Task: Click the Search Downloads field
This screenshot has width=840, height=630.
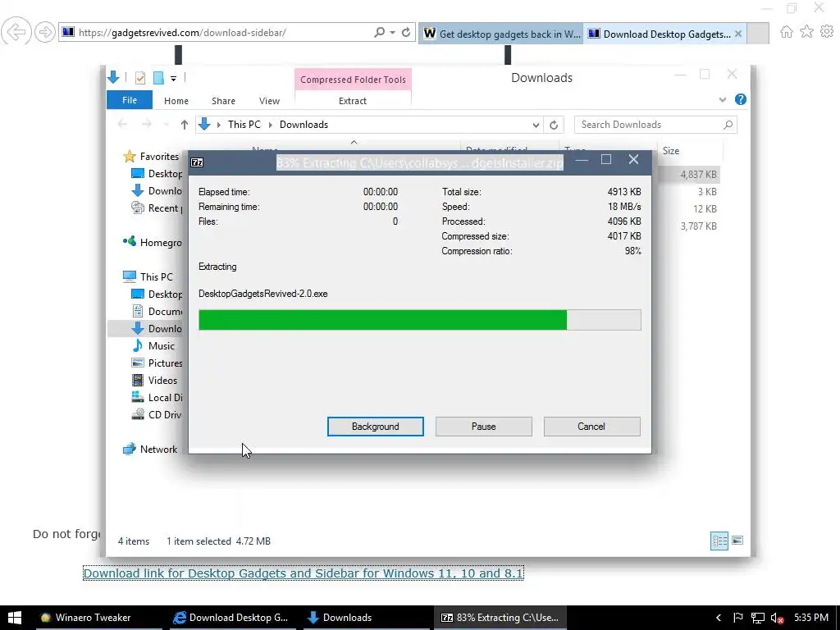Action: pos(655,125)
